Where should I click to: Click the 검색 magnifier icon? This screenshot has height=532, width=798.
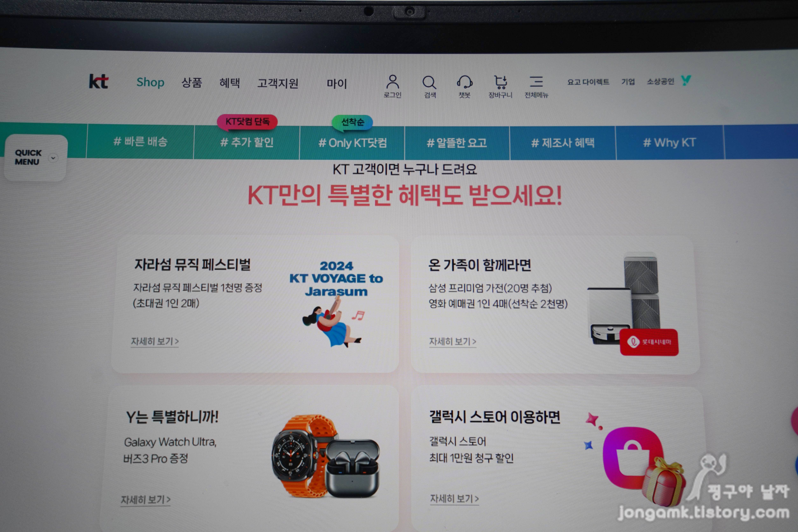coord(429,82)
